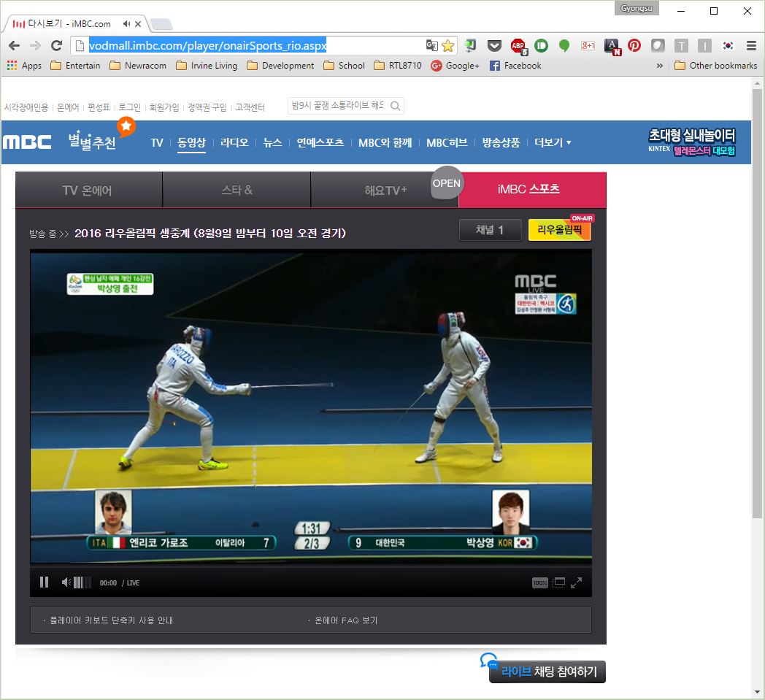Open the Entertain bookmark folder

pyautogui.click(x=75, y=66)
